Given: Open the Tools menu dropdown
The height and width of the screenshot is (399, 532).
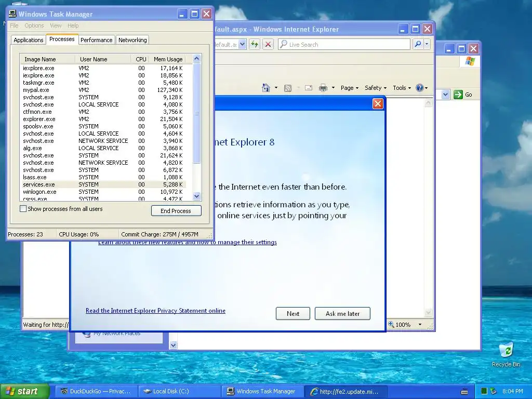Looking at the screenshot, I should (402, 88).
